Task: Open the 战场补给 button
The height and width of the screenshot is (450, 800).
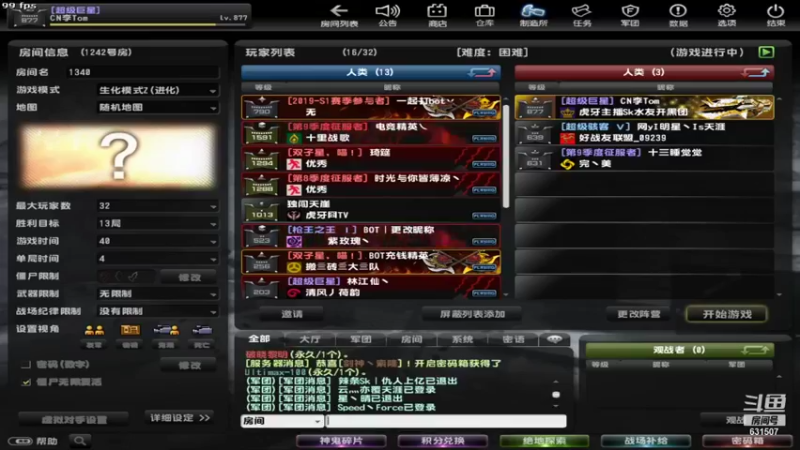Action: pos(646,441)
